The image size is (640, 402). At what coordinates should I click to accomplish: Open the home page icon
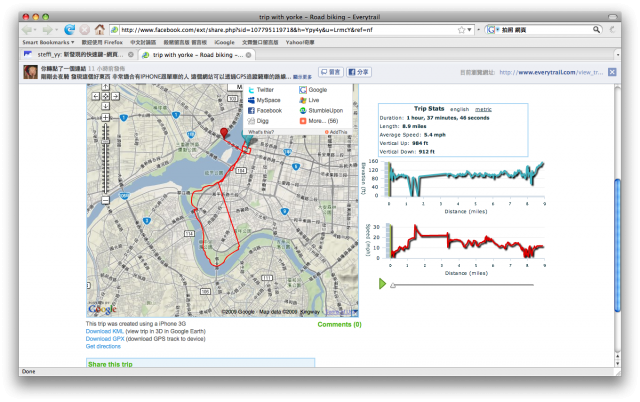(100, 29)
